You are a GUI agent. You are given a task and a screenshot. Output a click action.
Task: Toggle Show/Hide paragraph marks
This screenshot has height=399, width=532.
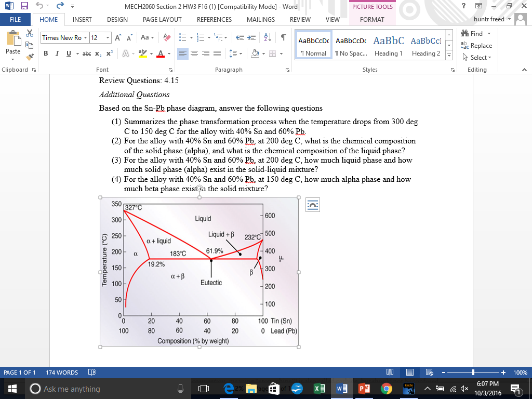(283, 38)
